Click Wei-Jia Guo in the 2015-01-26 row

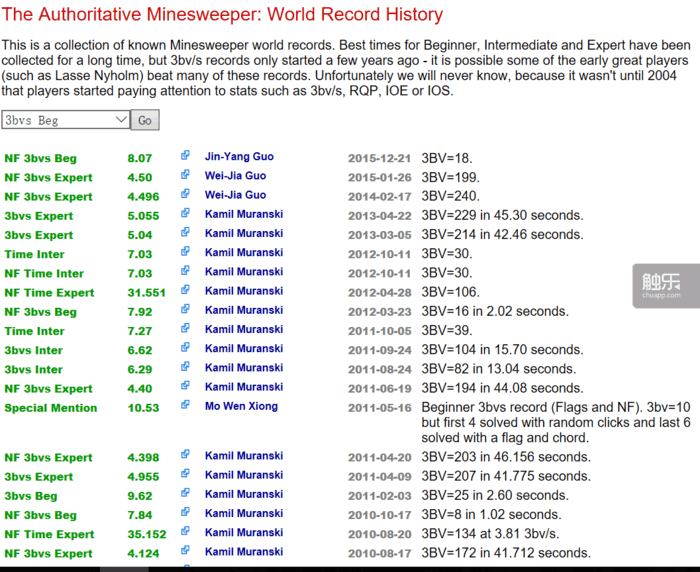click(235, 176)
